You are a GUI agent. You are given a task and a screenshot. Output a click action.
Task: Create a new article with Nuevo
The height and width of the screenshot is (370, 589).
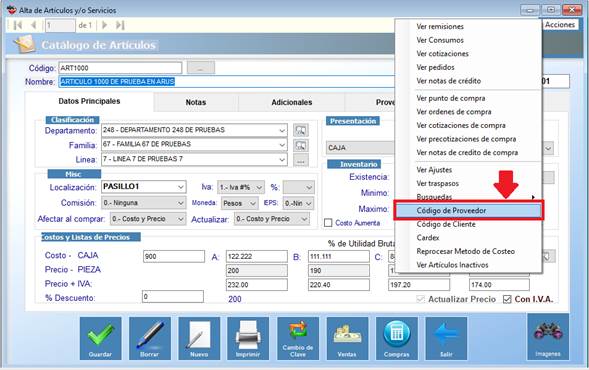(199, 338)
